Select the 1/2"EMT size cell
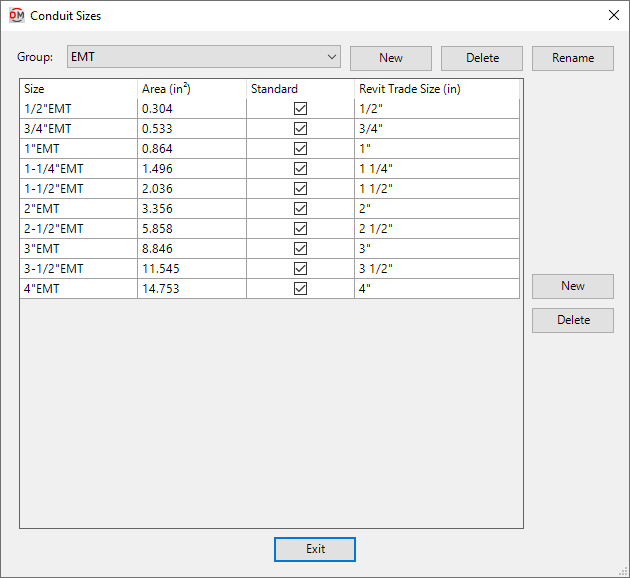Viewport: 630px width, 578px height. pyautogui.click(x=78, y=108)
